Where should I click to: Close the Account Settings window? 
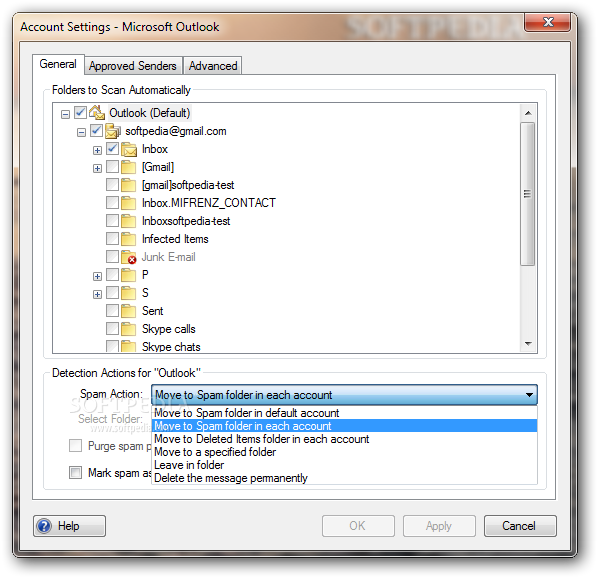pyautogui.click(x=547, y=22)
